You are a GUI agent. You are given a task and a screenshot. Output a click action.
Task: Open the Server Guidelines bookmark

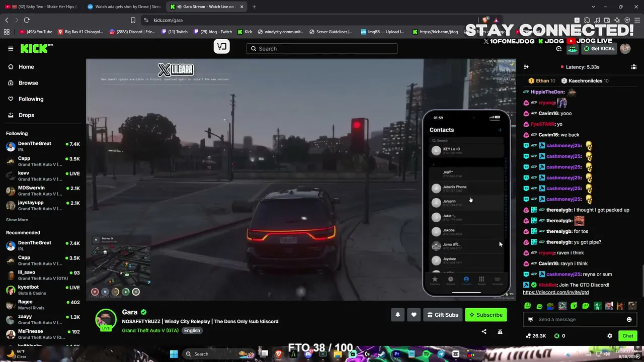coord(331,32)
